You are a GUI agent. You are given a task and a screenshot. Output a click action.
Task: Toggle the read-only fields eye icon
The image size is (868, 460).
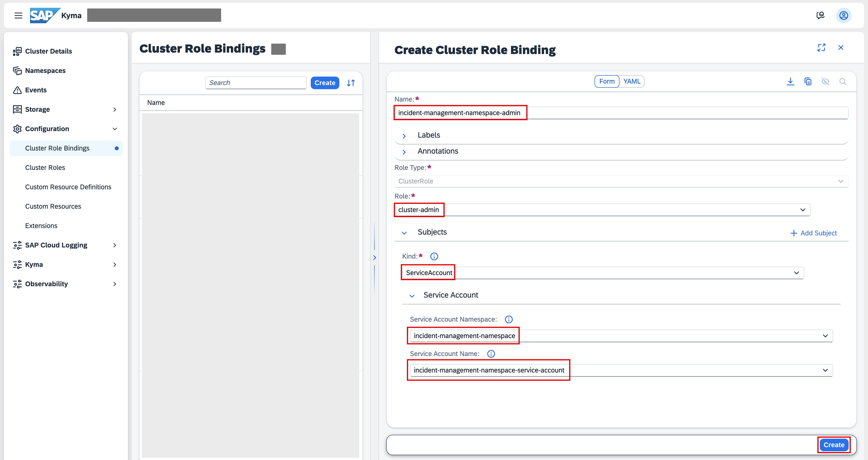pyautogui.click(x=825, y=82)
